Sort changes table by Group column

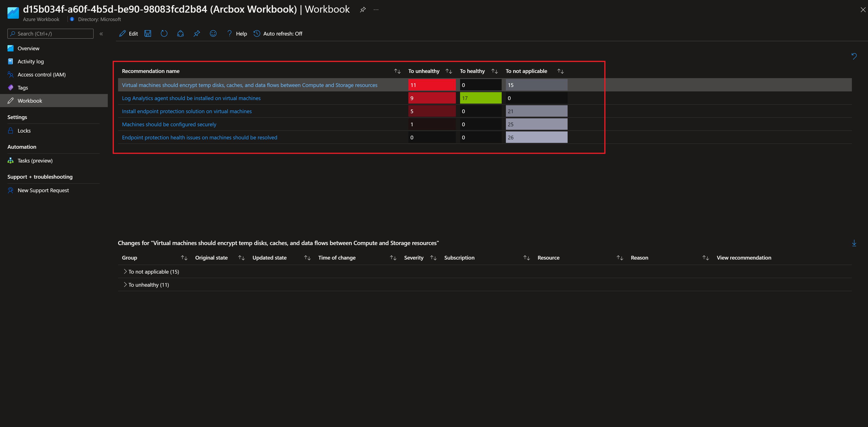(x=184, y=258)
